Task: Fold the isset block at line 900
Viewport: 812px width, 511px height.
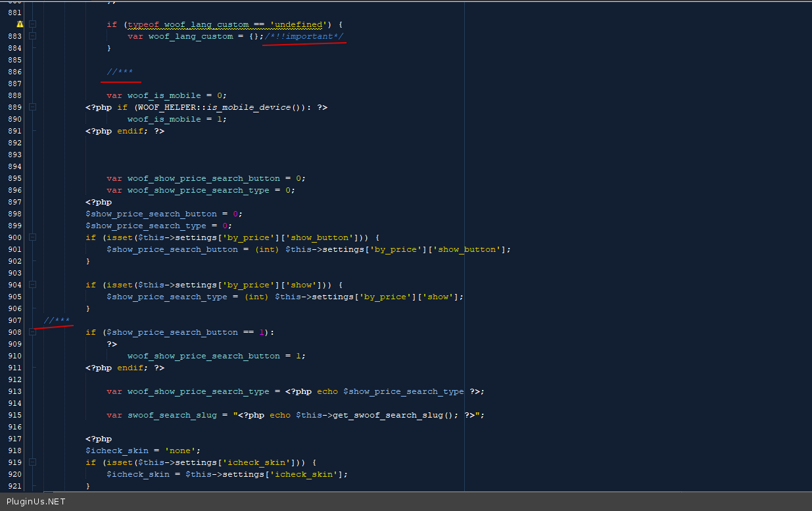Action: pyautogui.click(x=32, y=237)
